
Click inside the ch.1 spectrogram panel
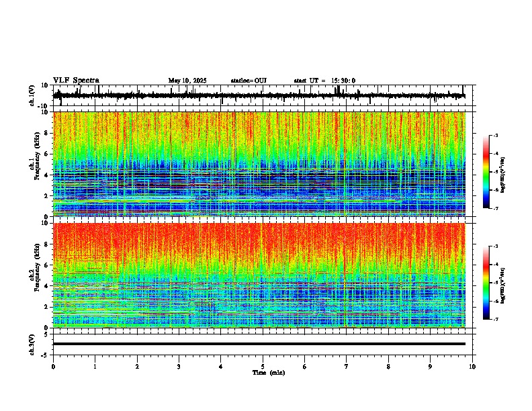click(259, 164)
